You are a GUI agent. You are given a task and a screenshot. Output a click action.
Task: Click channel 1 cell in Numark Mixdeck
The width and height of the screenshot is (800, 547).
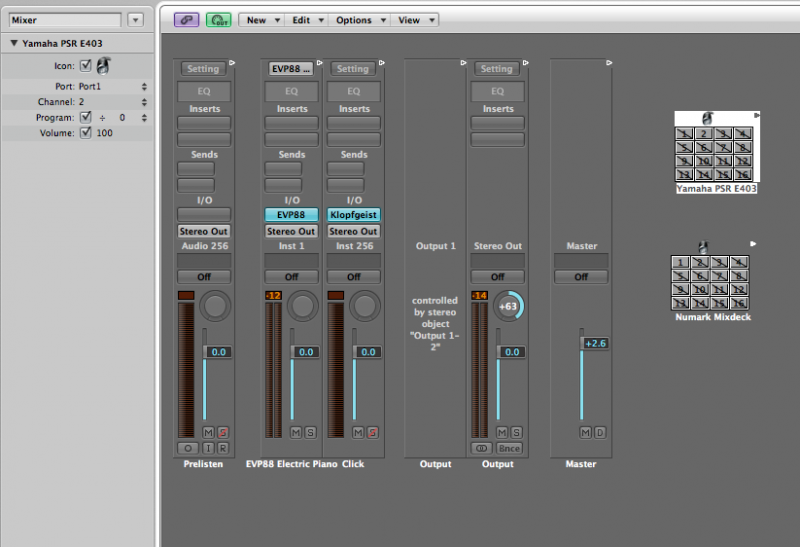tap(680, 264)
